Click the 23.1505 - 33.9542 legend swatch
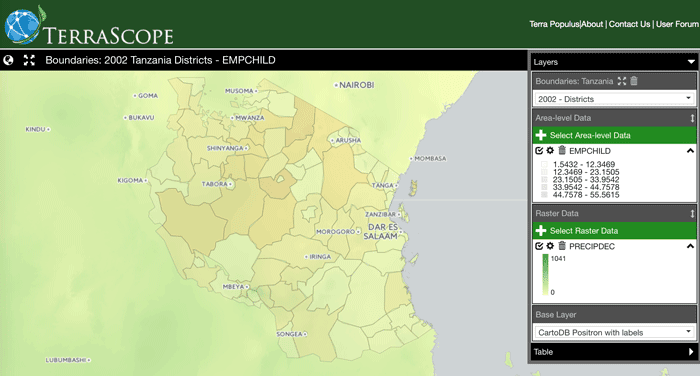The height and width of the screenshot is (376, 700). [544, 180]
